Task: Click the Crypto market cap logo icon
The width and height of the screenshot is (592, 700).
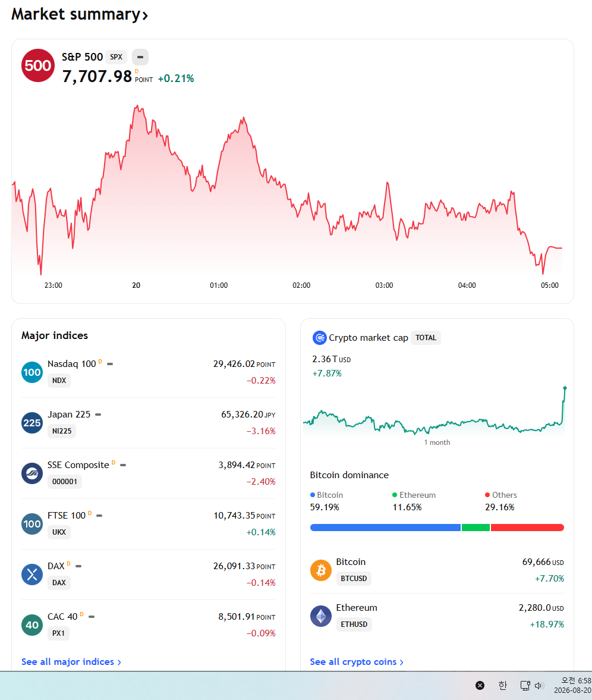Action: [319, 338]
